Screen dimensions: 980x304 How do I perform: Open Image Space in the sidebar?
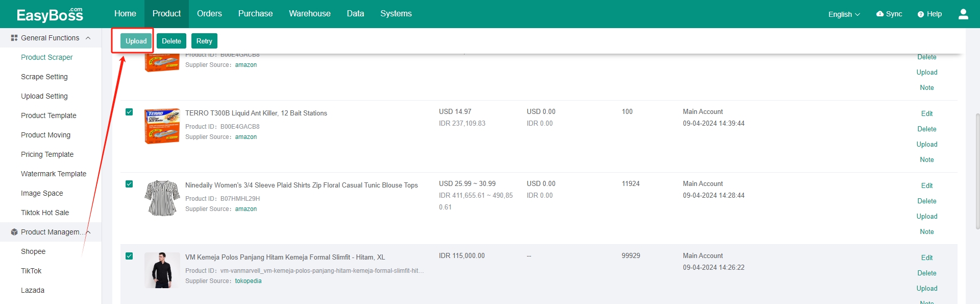click(x=42, y=193)
